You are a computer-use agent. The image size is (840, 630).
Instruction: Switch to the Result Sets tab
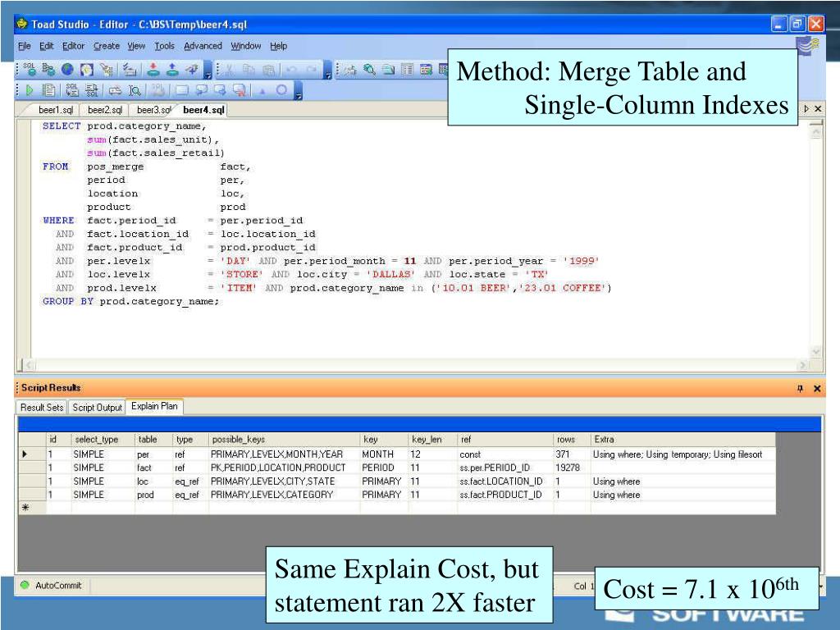[42, 407]
